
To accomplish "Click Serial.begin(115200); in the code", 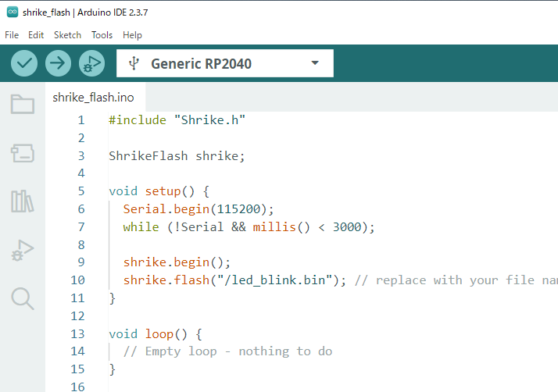I will [x=199, y=209].
